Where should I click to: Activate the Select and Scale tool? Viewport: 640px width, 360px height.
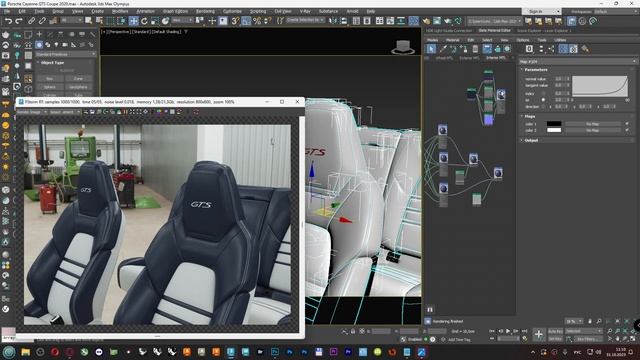pyautogui.click(x=155, y=20)
